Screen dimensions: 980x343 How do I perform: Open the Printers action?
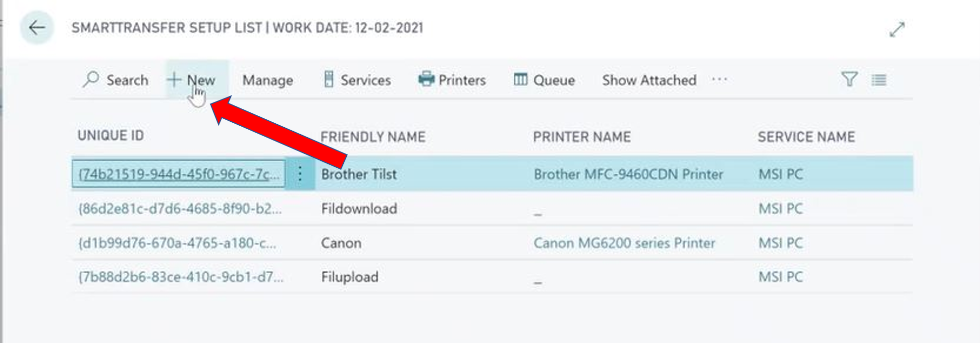click(x=452, y=80)
